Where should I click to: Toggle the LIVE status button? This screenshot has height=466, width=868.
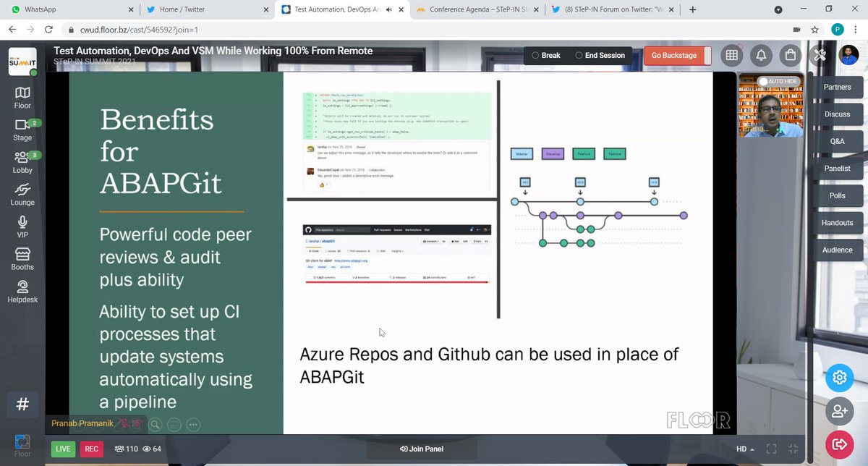tap(64, 449)
